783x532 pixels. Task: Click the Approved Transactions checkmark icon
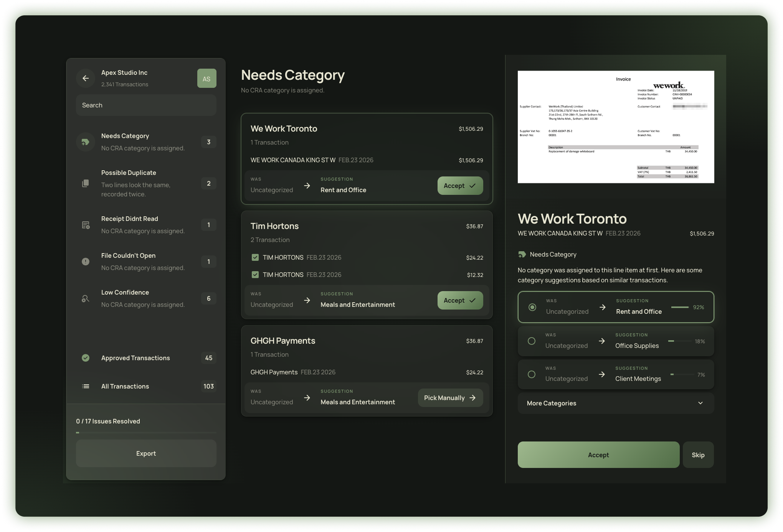[x=86, y=358]
